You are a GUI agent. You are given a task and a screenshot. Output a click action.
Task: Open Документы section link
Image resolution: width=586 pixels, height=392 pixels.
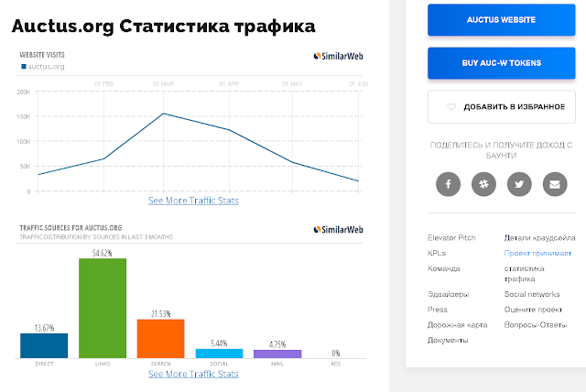pos(448,340)
